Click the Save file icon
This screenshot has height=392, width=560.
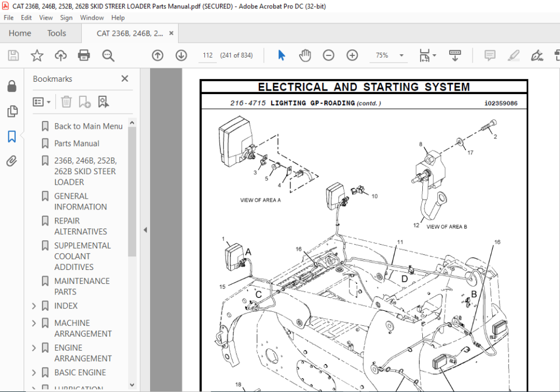point(13,55)
